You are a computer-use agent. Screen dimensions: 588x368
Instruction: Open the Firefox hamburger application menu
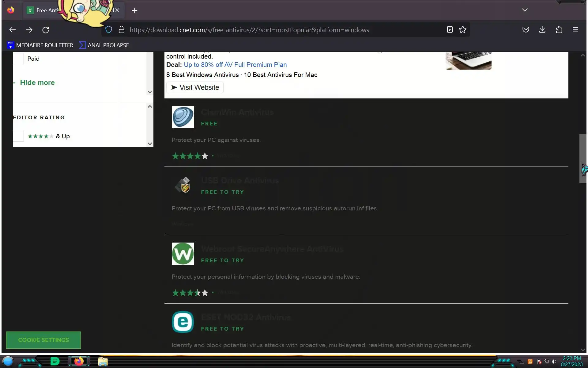(575, 30)
